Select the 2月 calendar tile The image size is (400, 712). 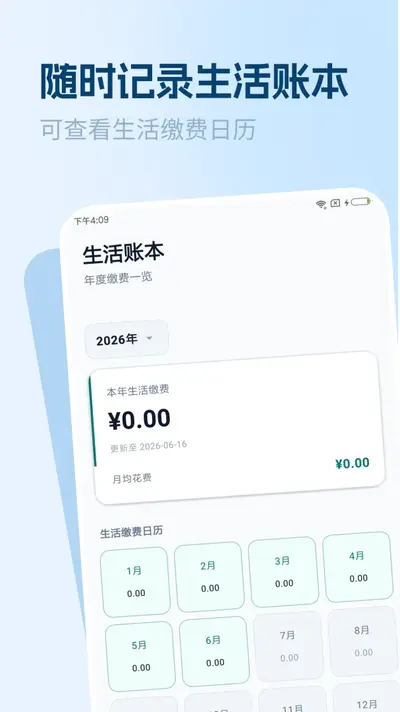click(209, 577)
